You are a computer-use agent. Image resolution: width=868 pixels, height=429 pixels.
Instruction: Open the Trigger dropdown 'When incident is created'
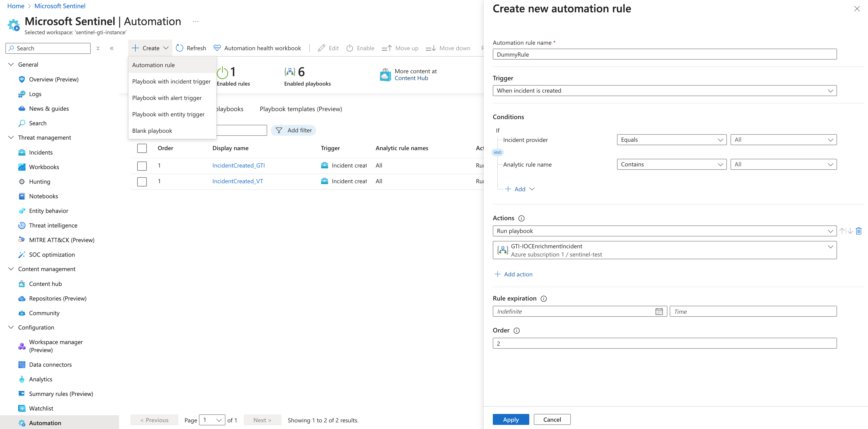664,90
